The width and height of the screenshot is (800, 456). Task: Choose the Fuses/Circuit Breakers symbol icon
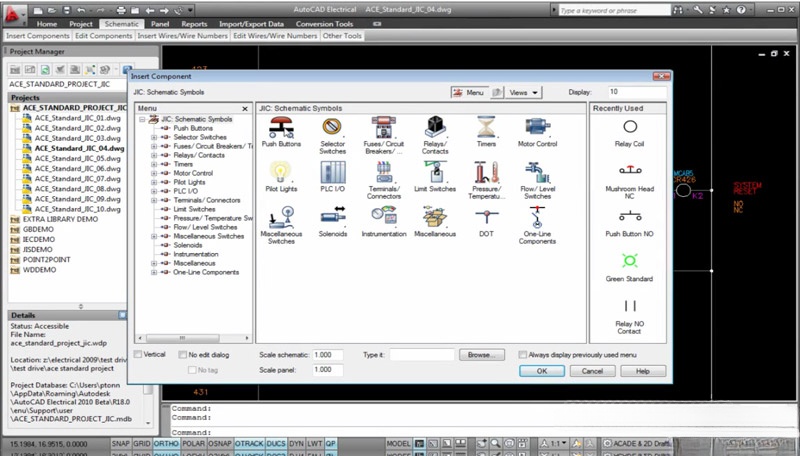pos(383,127)
